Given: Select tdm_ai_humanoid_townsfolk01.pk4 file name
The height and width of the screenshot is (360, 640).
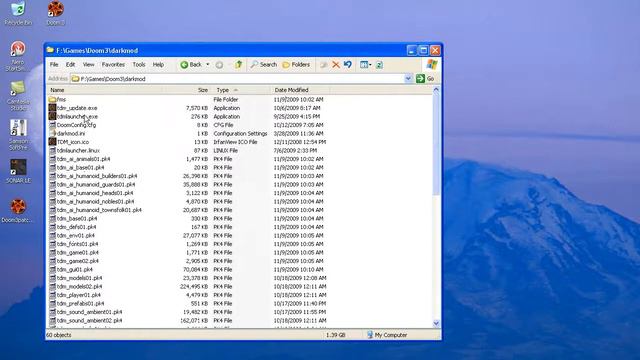Looking at the screenshot, I should [99, 210].
